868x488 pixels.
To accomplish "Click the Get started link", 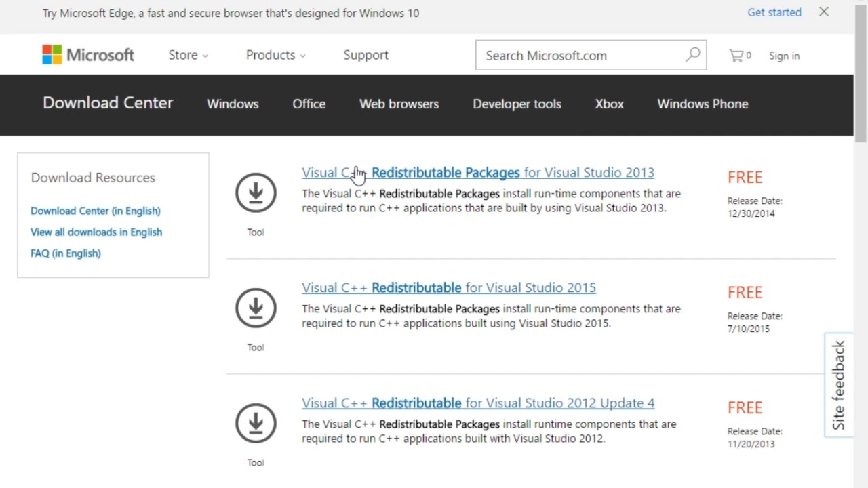I will click(774, 12).
